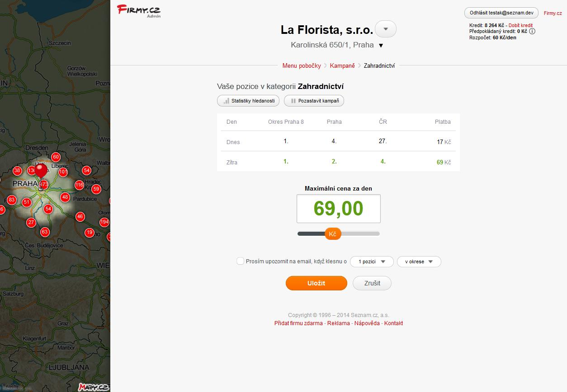Select map cluster marker 51

click(x=27, y=202)
